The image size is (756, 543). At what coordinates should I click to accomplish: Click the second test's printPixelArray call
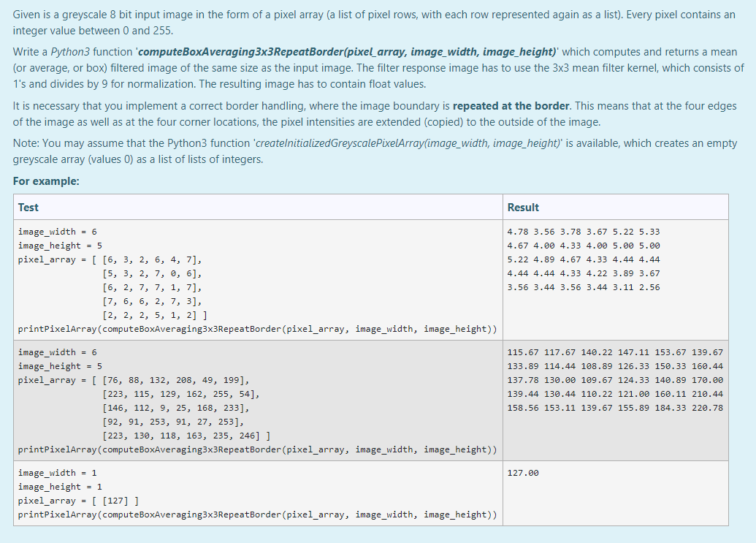pyautogui.click(x=257, y=449)
